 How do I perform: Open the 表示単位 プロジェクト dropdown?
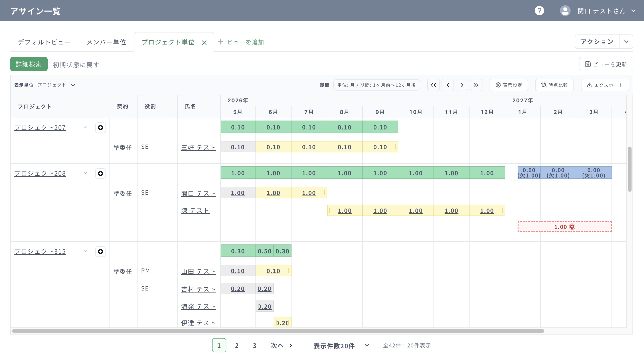pos(59,85)
